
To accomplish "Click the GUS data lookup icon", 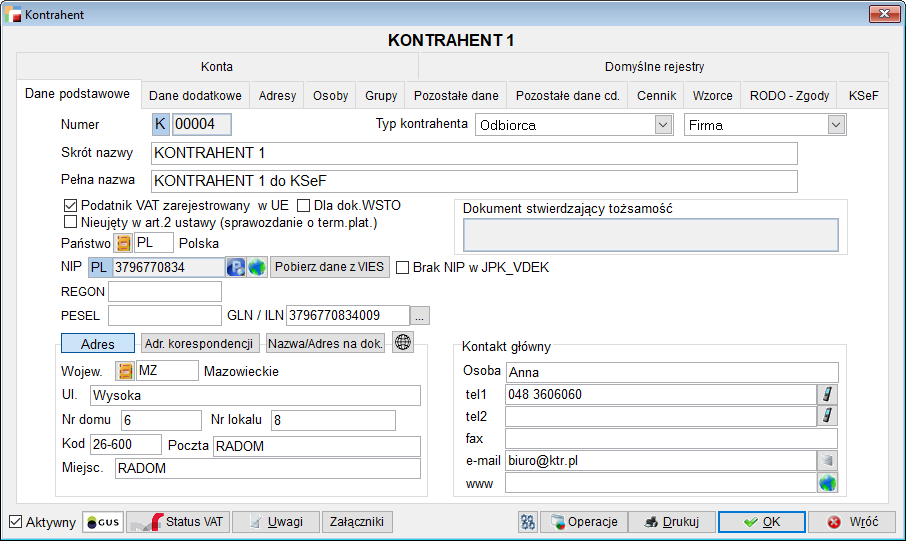I will [102, 522].
